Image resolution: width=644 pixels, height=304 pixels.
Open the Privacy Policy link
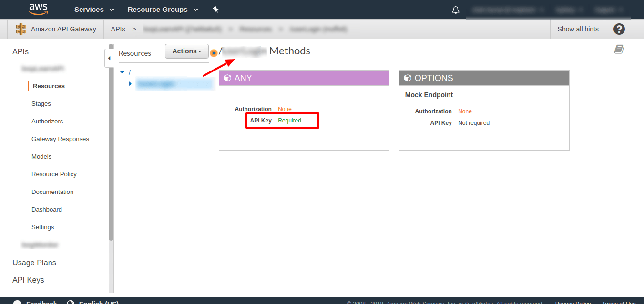572,302
